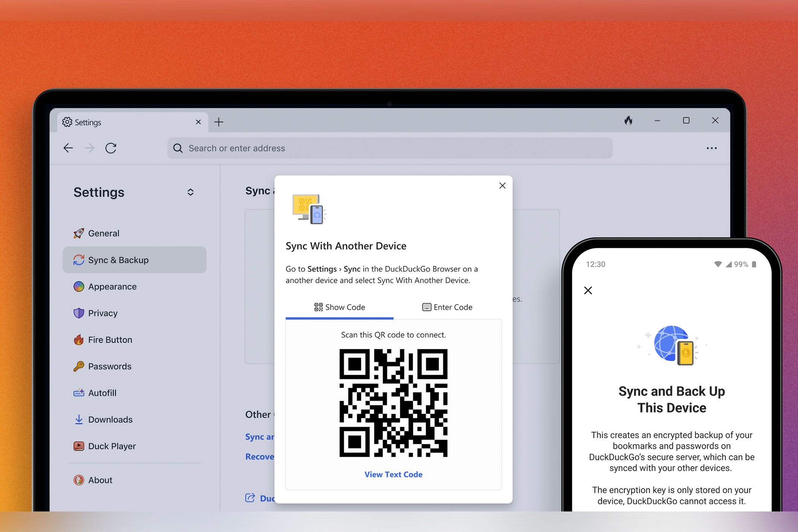Click the phone Wi-Fi status icon
The width and height of the screenshot is (798, 532).
717,264
